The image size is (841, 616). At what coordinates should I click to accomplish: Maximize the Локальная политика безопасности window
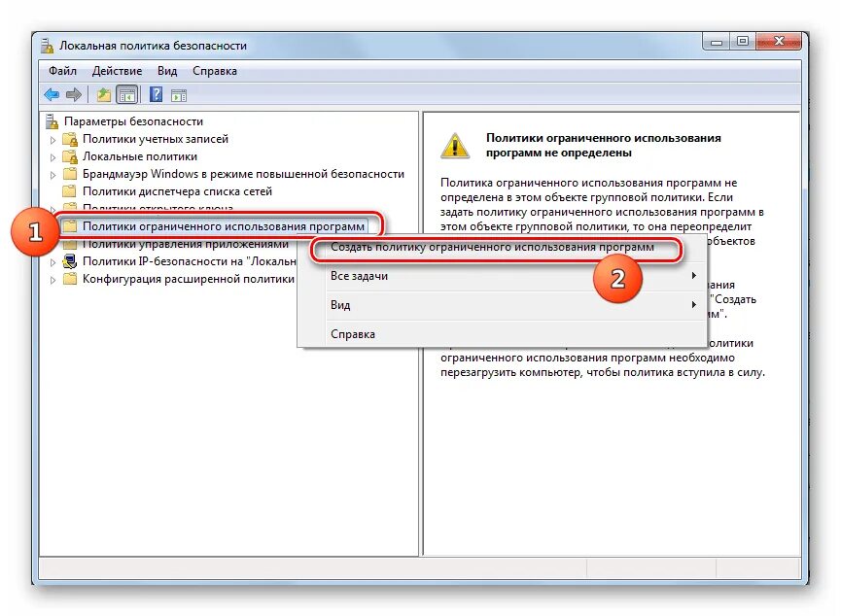point(743,41)
